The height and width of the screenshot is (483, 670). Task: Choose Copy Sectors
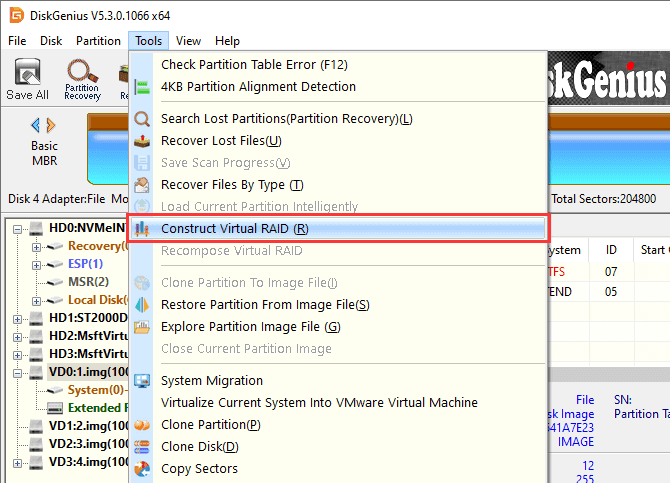(338, 469)
